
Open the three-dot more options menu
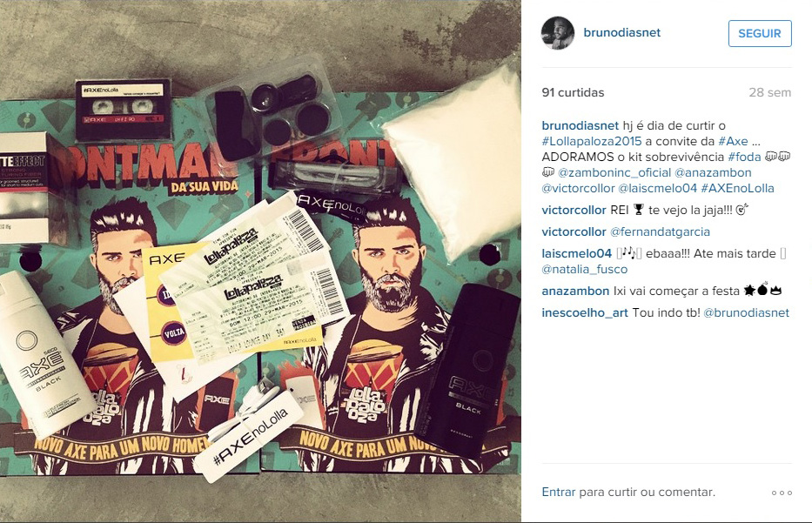782,493
